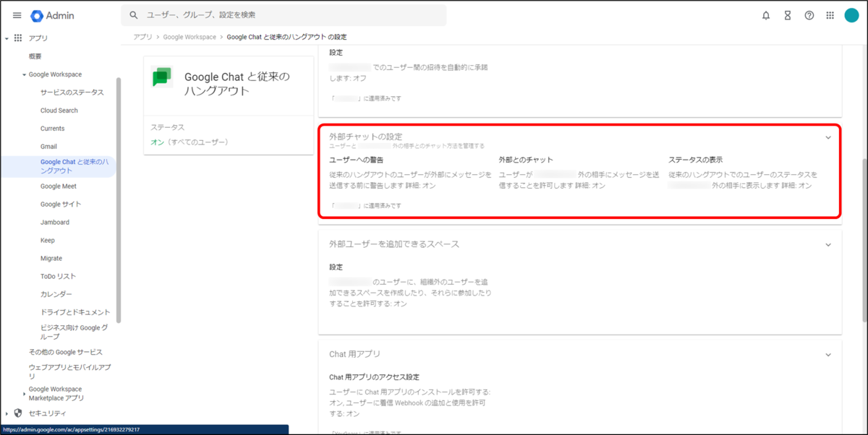The width and height of the screenshot is (868, 435).
Task: Open the user account avatar
Action: [x=851, y=15]
